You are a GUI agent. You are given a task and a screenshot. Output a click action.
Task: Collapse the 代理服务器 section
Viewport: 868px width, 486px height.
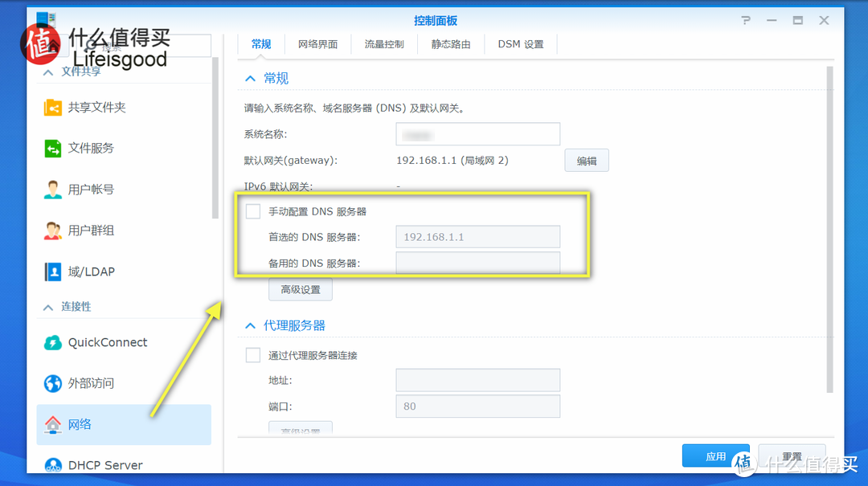pos(249,325)
